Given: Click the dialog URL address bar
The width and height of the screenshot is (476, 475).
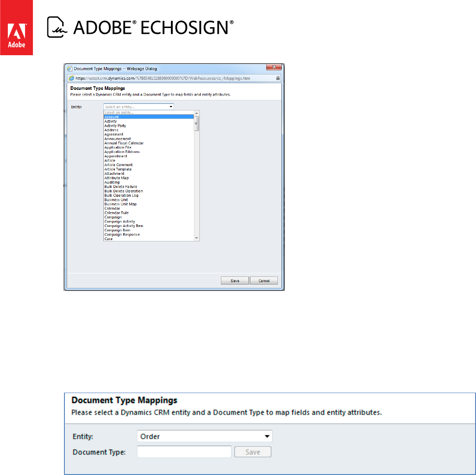Looking at the screenshot, I should pos(174,78).
